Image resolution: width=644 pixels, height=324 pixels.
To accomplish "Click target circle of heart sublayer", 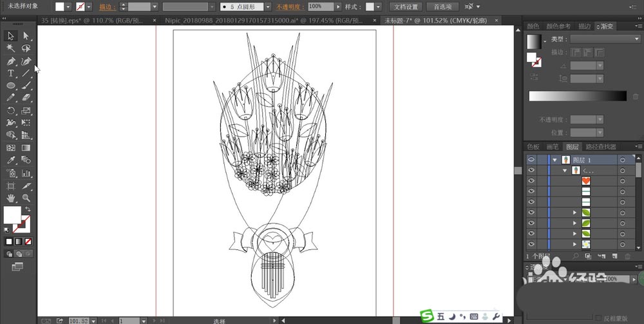I will click(x=623, y=181).
